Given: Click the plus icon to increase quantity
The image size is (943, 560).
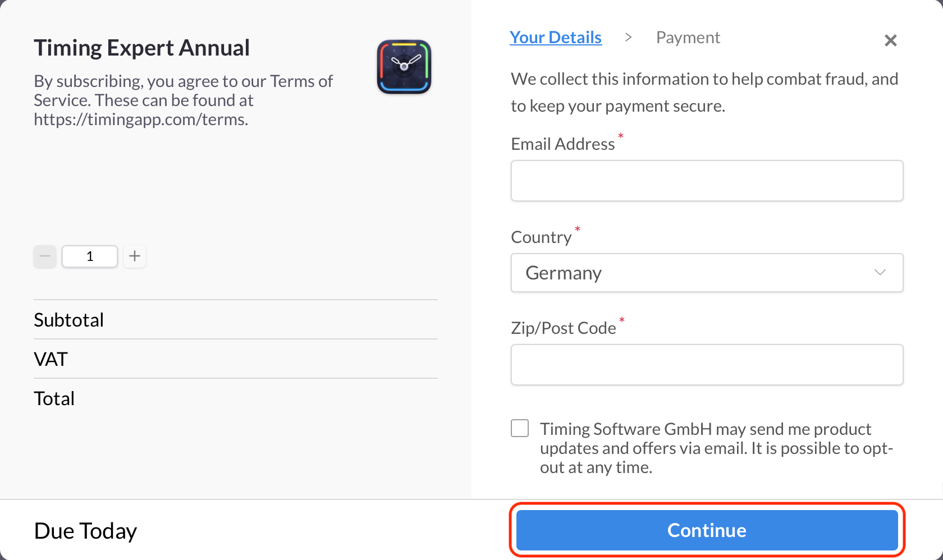Looking at the screenshot, I should (x=135, y=256).
